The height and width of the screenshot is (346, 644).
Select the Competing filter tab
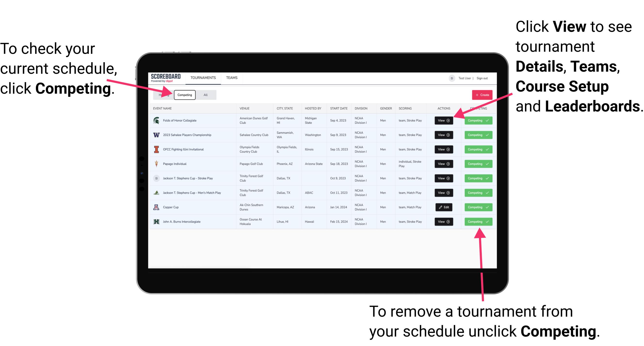[x=184, y=95]
